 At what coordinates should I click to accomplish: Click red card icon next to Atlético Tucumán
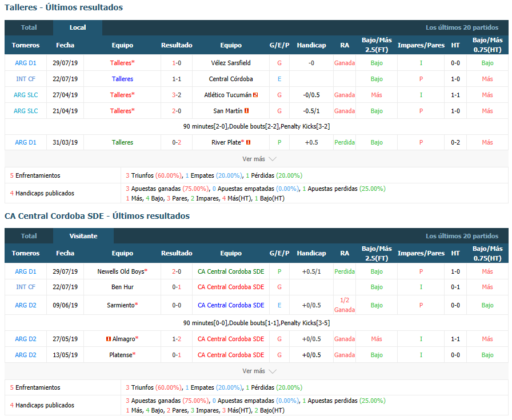pos(255,95)
